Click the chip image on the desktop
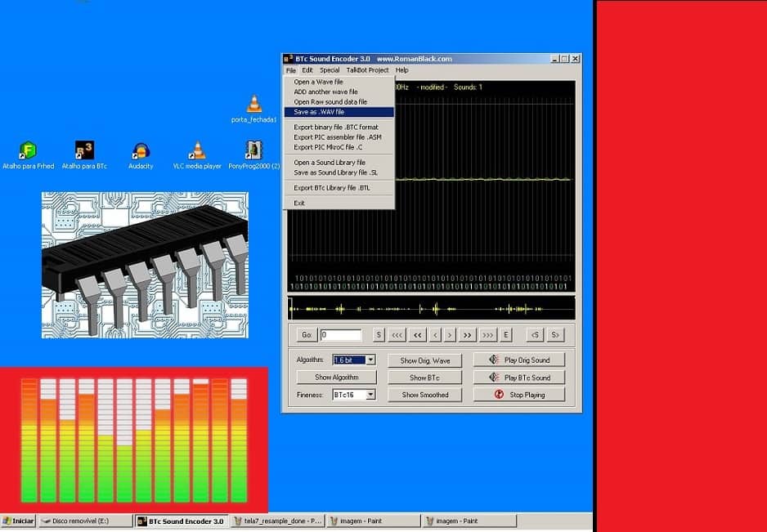 145,265
